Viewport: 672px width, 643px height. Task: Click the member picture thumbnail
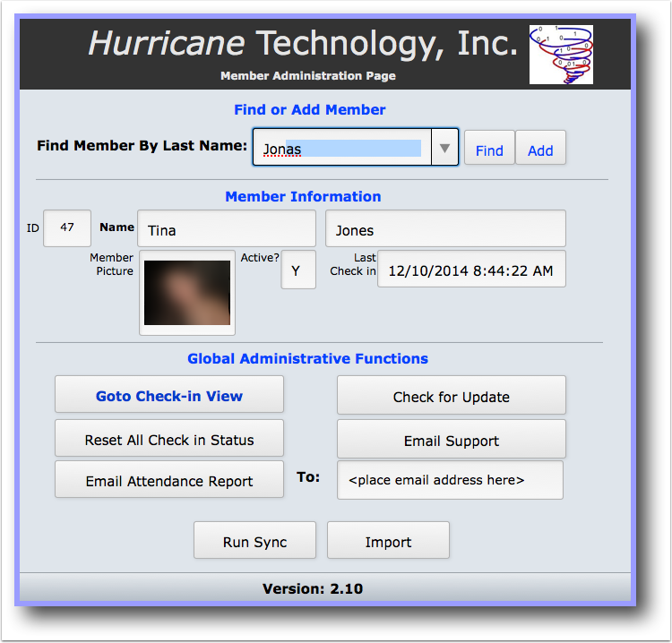[x=187, y=293]
